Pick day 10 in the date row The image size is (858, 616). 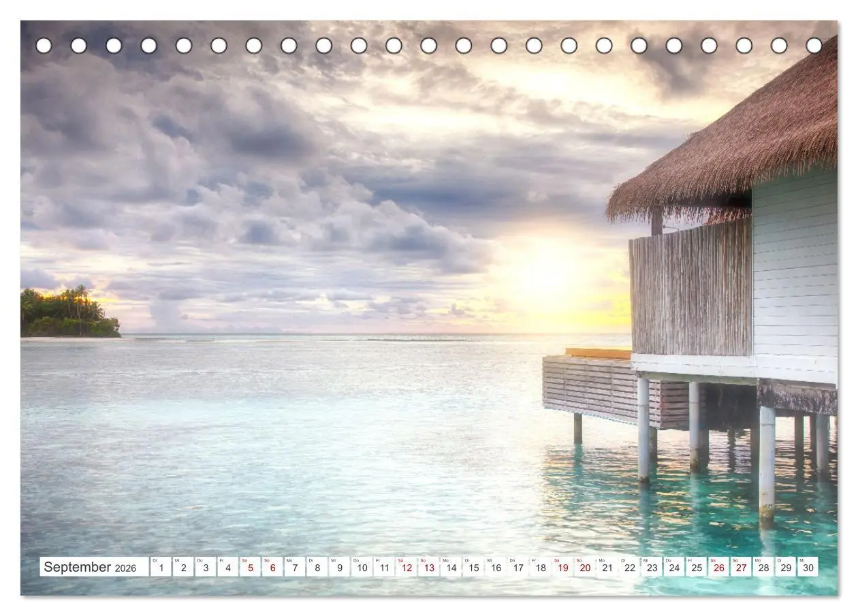tap(362, 566)
